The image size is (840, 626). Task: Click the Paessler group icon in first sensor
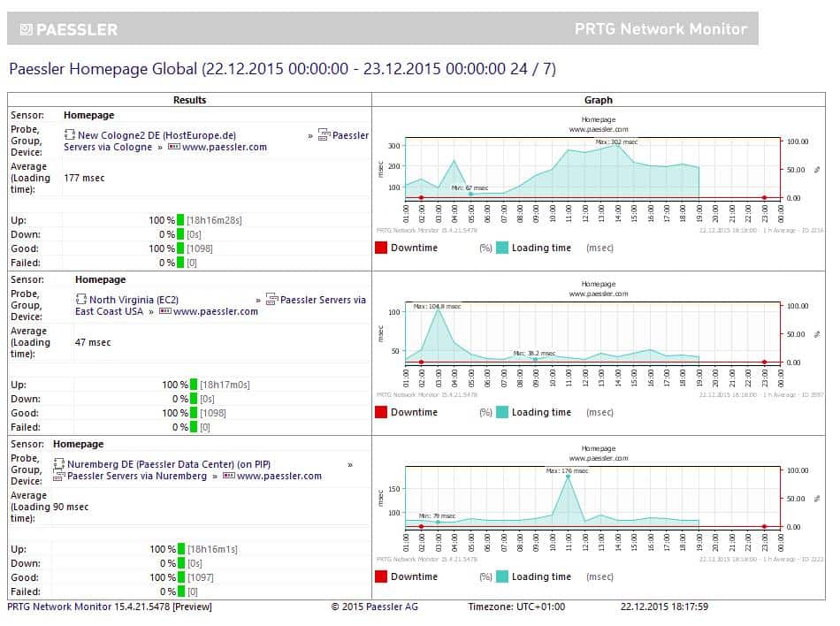tap(324, 135)
